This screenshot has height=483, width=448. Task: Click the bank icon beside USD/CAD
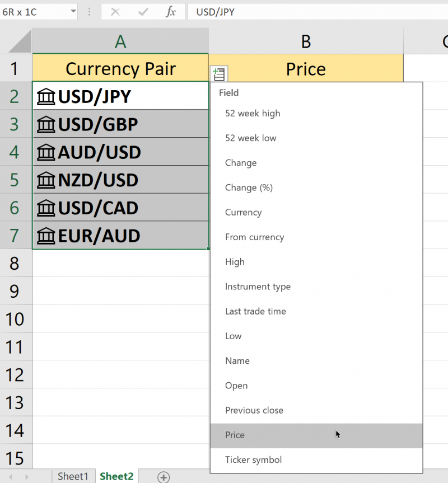click(45, 208)
